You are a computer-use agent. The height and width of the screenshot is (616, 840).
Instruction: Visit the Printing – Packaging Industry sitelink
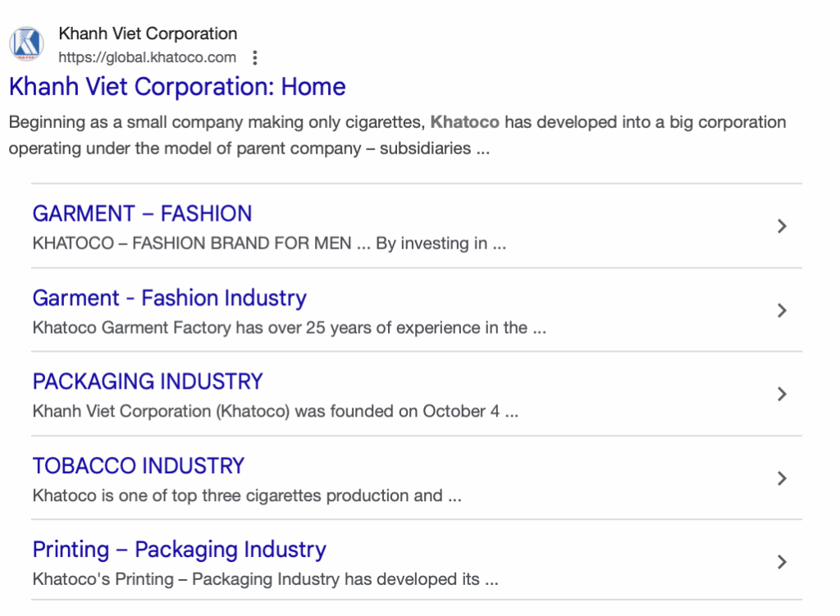click(x=179, y=550)
